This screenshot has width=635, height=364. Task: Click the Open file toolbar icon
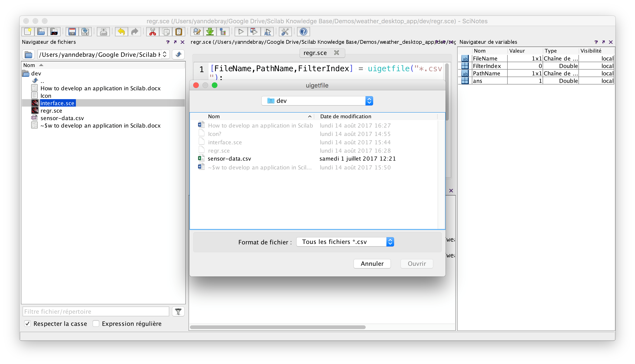(x=41, y=32)
